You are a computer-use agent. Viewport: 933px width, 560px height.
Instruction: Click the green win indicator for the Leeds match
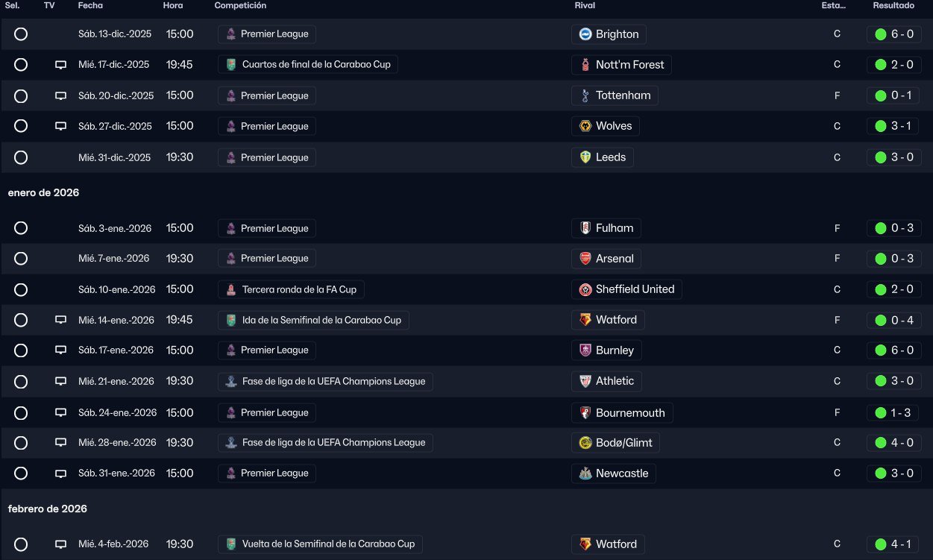(881, 157)
